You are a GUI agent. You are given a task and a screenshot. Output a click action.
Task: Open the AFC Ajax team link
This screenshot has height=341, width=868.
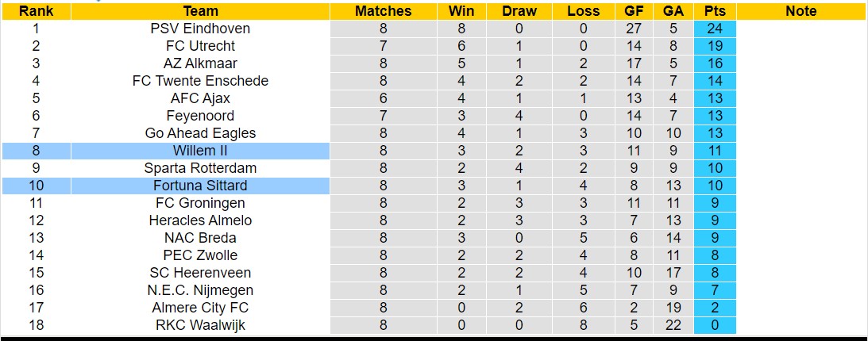(200, 98)
